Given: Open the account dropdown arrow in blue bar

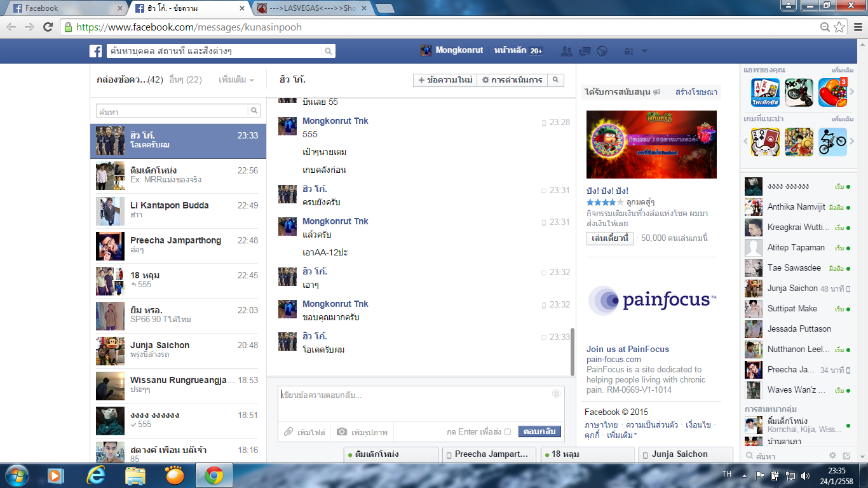Looking at the screenshot, I should [644, 51].
